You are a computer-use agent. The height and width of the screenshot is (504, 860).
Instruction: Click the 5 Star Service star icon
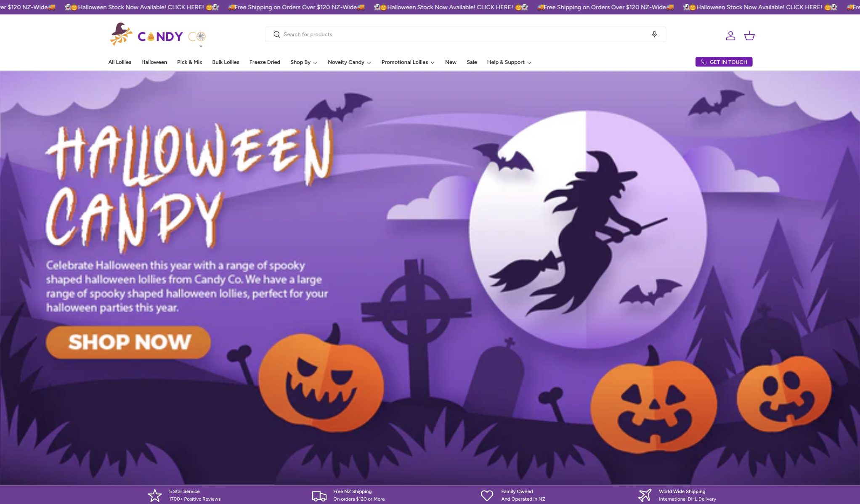pos(155,495)
